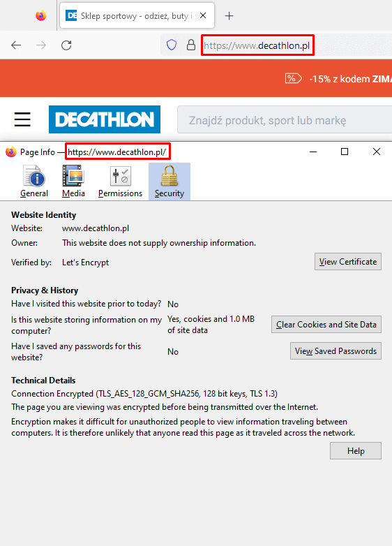Viewport: 392px width, 546px height.
Task: Reload the current page
Action: (66, 45)
